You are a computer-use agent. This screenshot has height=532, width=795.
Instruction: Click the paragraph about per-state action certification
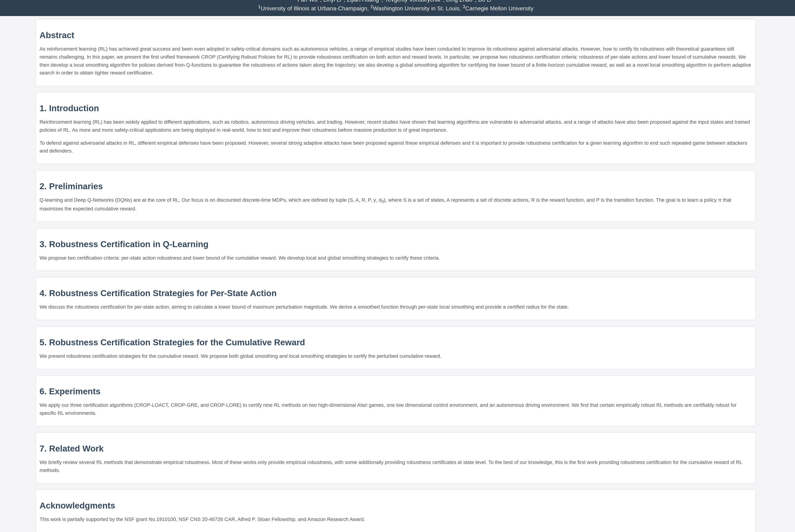coord(304,307)
